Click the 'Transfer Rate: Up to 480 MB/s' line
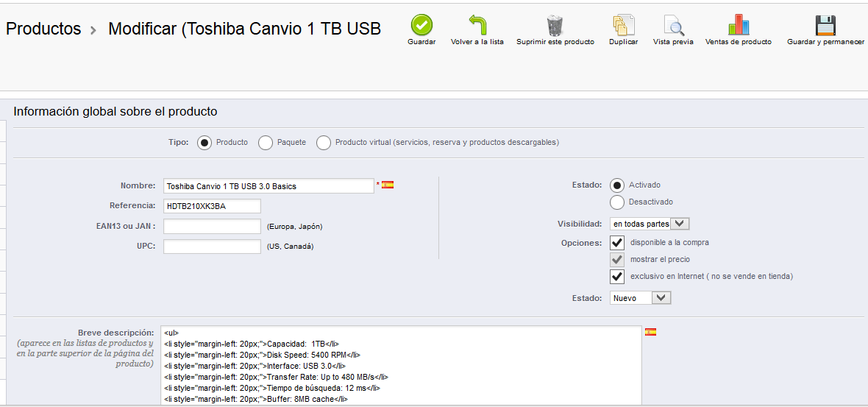This screenshot has height=407, width=868. [x=275, y=377]
